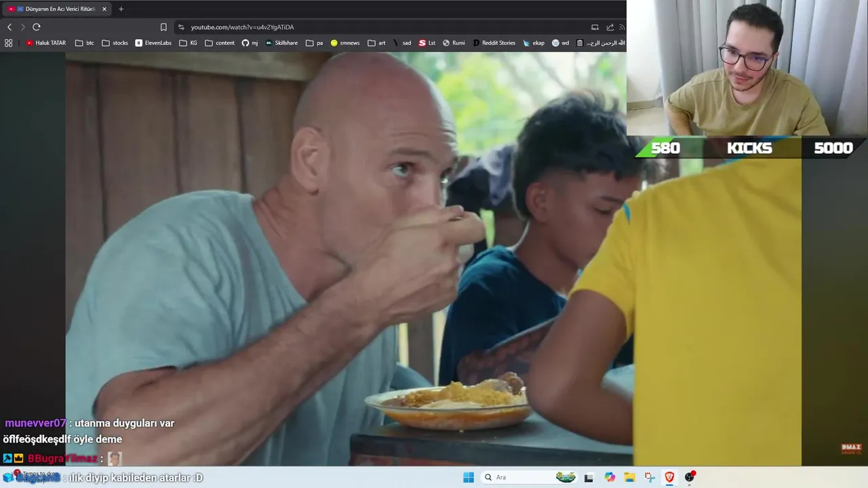Click the youtube.com address bar URL
Screen dimensions: 868x488
242,27
